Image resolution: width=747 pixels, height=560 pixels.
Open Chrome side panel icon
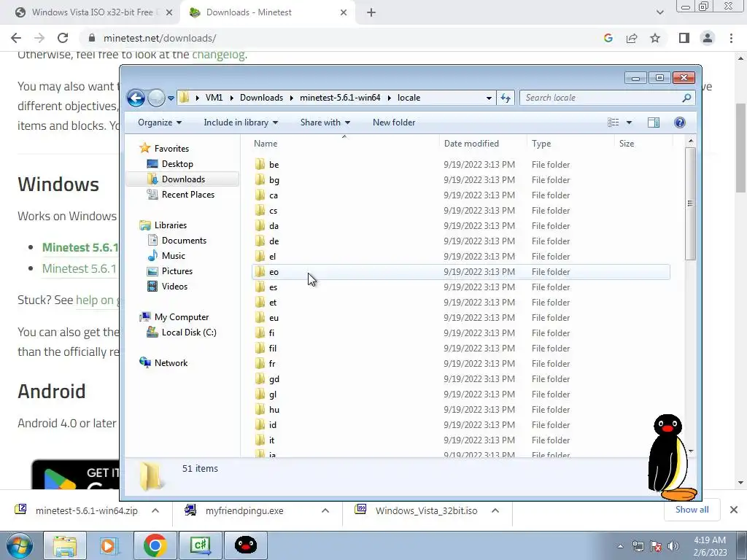[x=684, y=38]
